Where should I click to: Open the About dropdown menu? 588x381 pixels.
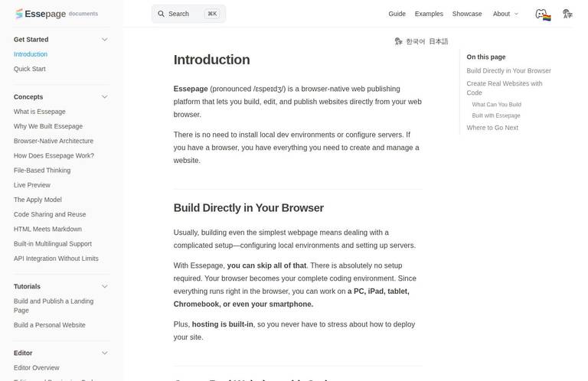point(505,14)
